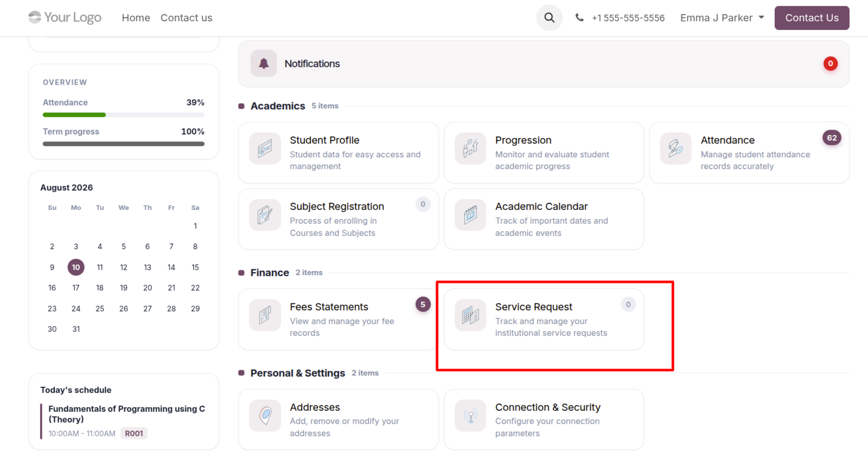Click the Notifications bell icon
Image resolution: width=868 pixels, height=470 pixels.
tap(263, 64)
